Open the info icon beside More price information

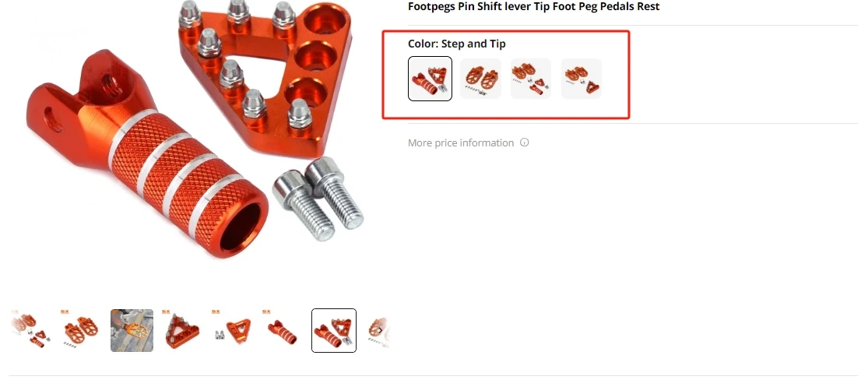524,142
